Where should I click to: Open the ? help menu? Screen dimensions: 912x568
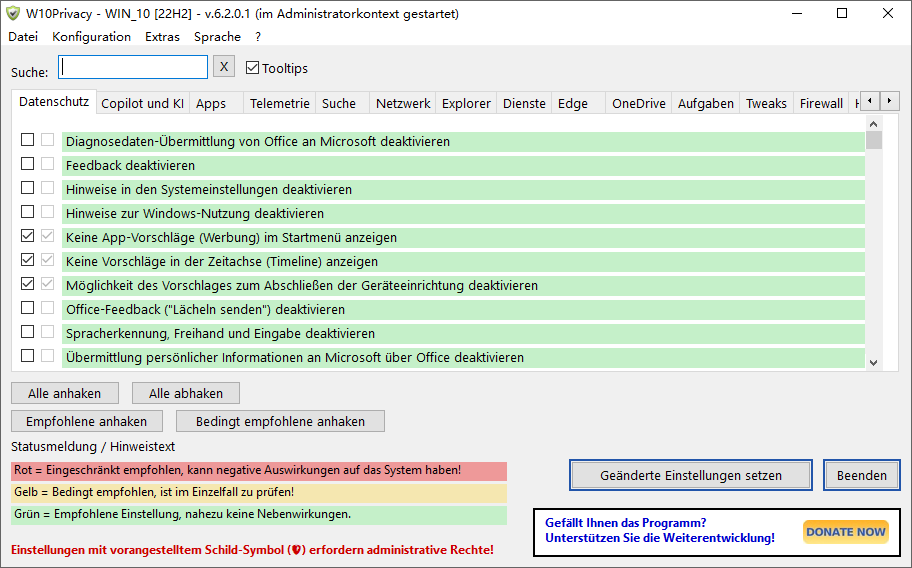258,37
